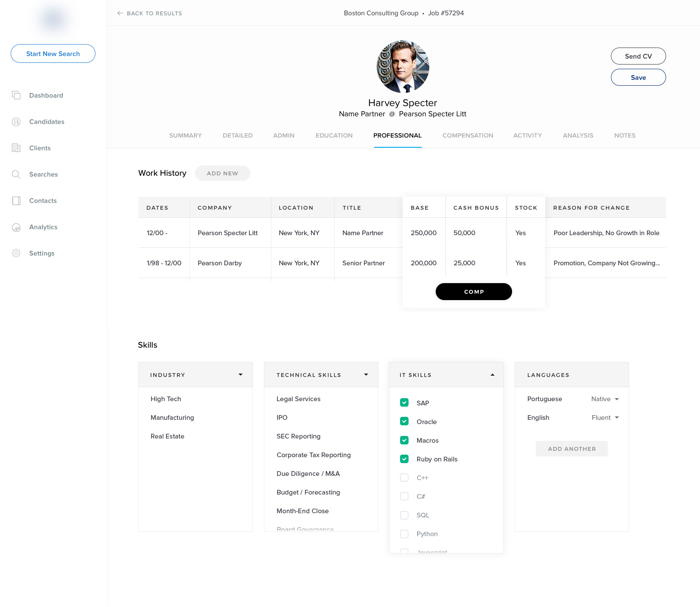700x607 pixels.
Task: Open the Admin tab
Action: pos(284,135)
